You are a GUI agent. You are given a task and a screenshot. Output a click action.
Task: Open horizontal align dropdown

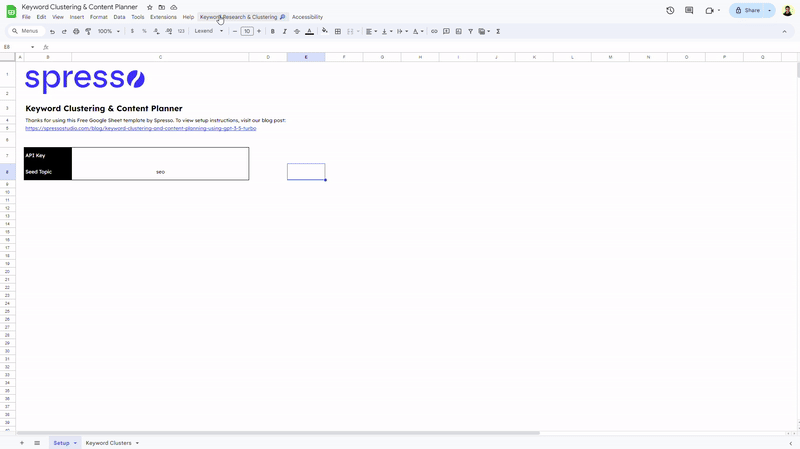(371, 32)
